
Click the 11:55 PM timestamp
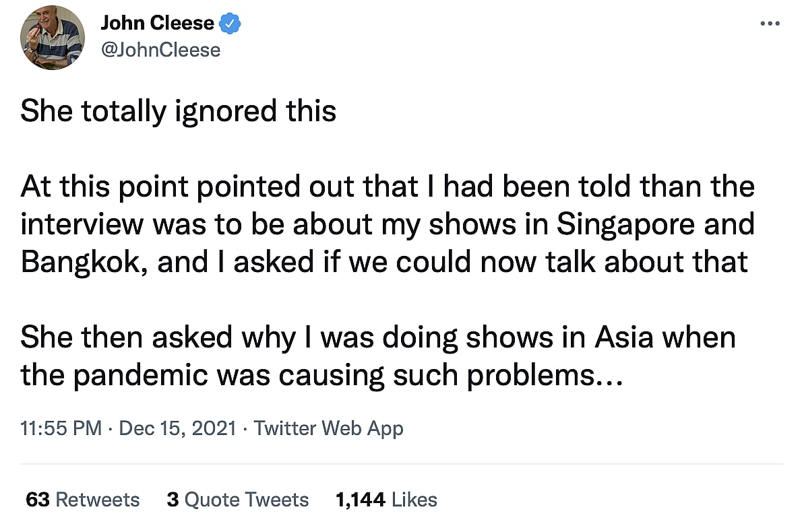pyautogui.click(x=61, y=428)
